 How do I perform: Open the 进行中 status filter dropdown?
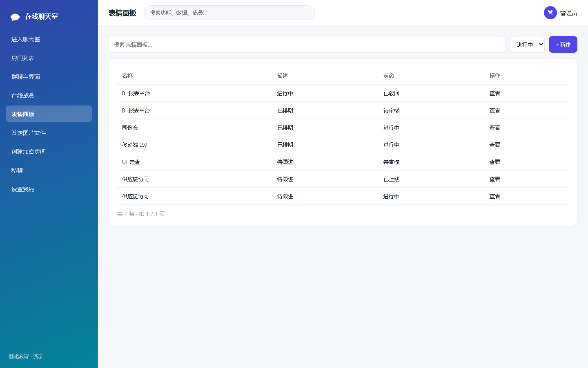pos(527,45)
